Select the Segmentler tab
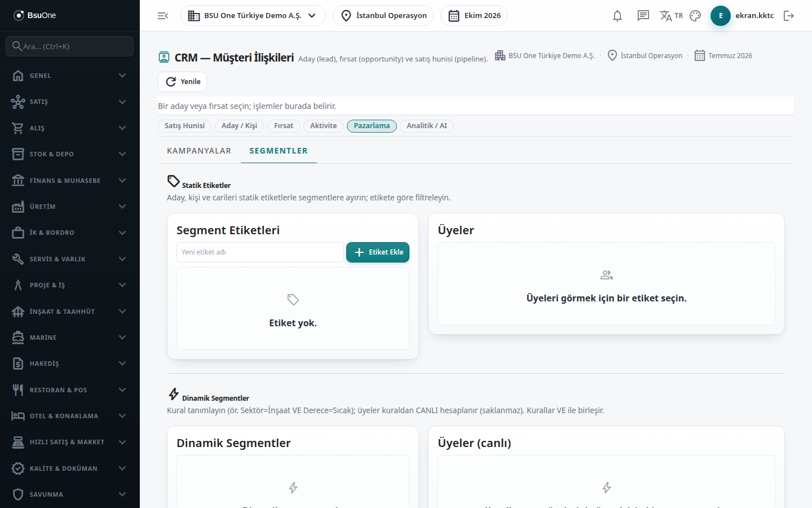Screen dimensions: 812x508 (279, 151)
